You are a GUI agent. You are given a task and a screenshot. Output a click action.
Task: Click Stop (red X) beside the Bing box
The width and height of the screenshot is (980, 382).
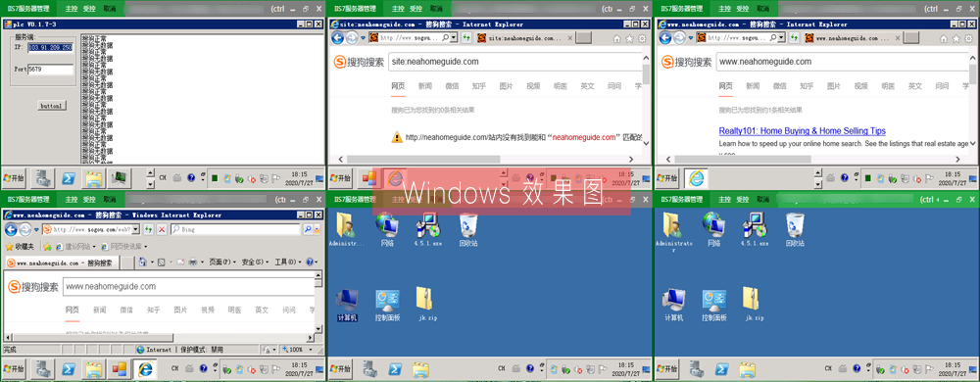162,230
